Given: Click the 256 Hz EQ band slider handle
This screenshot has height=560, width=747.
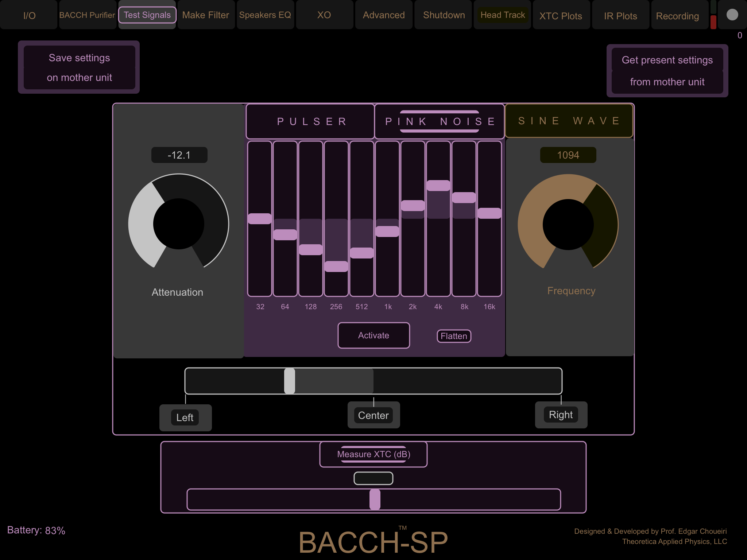Looking at the screenshot, I should pos(336,266).
